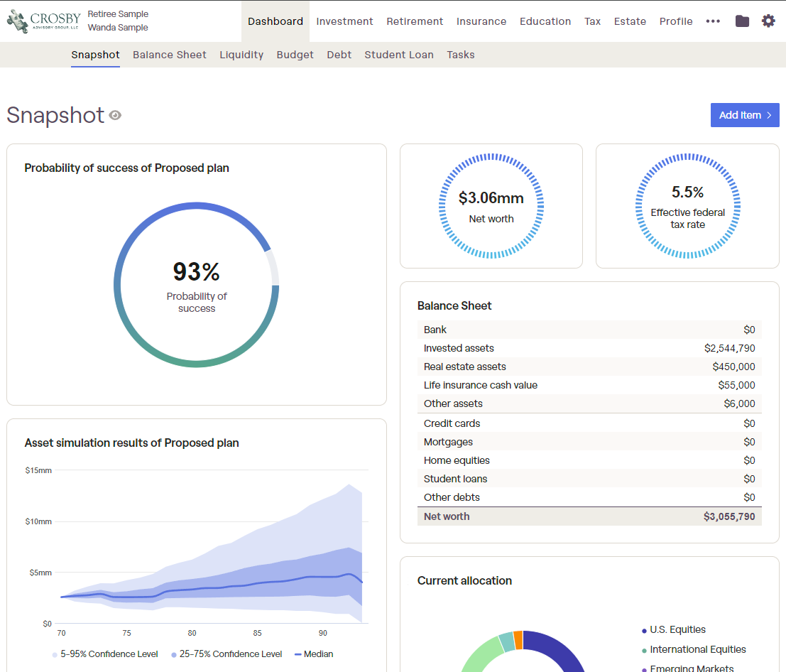Open the more options ellipsis menu
This screenshot has width=786, height=672.
pos(713,21)
